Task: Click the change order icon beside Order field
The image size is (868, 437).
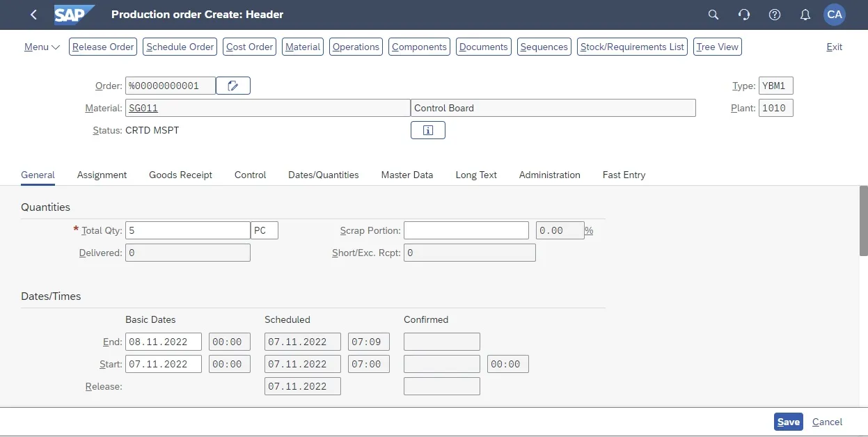Action: (233, 86)
